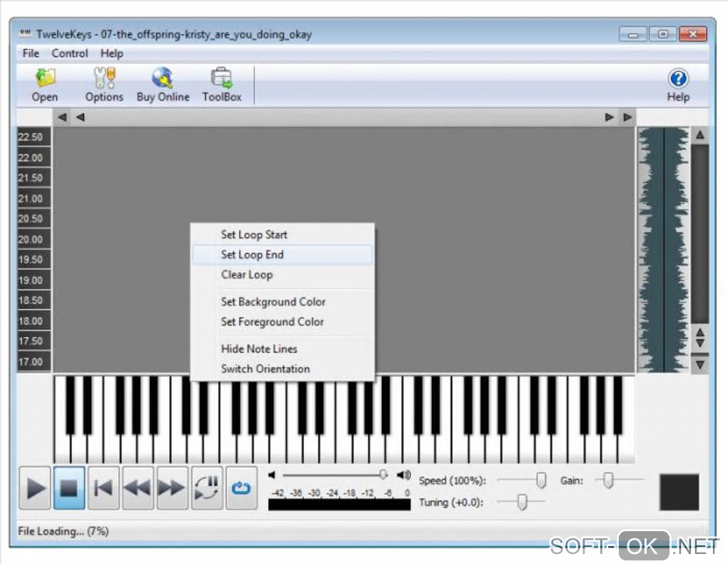The height and width of the screenshot is (564, 728).
Task: Click the outer left arrow above the note area
Action: pyautogui.click(x=62, y=118)
